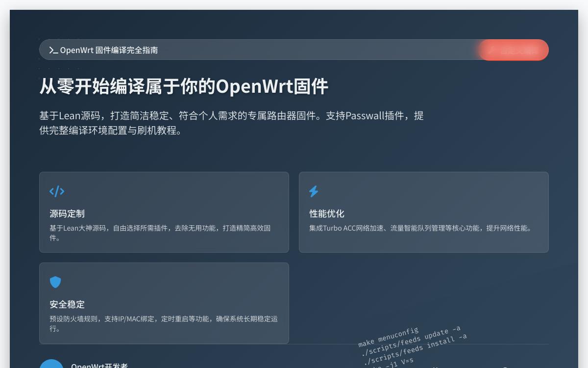588x368 pixels.
Task: Click the shield icon on the 安全稳定 card
Action: coord(55,282)
